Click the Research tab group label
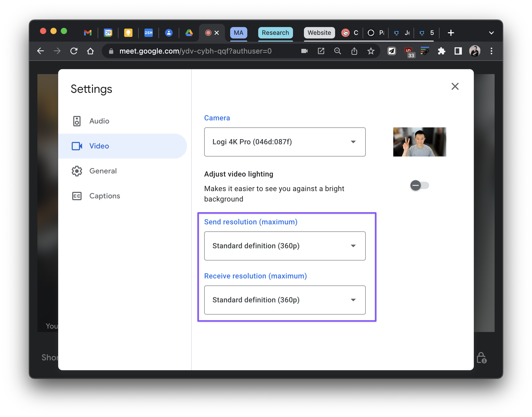Viewport: 532px width, 417px height. click(x=275, y=33)
